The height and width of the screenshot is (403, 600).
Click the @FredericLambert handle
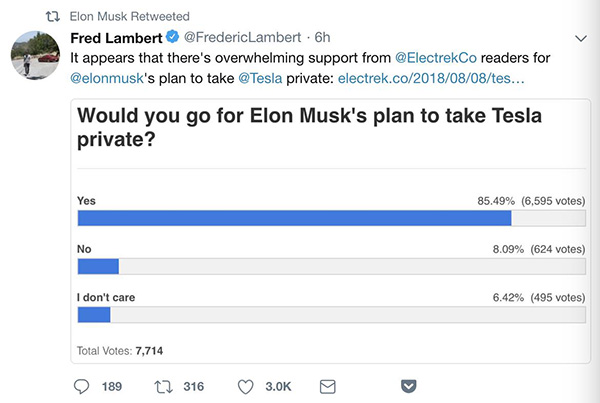click(234, 38)
